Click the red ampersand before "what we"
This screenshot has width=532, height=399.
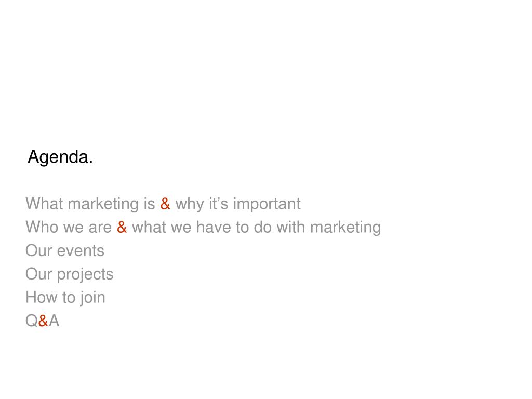(x=122, y=227)
